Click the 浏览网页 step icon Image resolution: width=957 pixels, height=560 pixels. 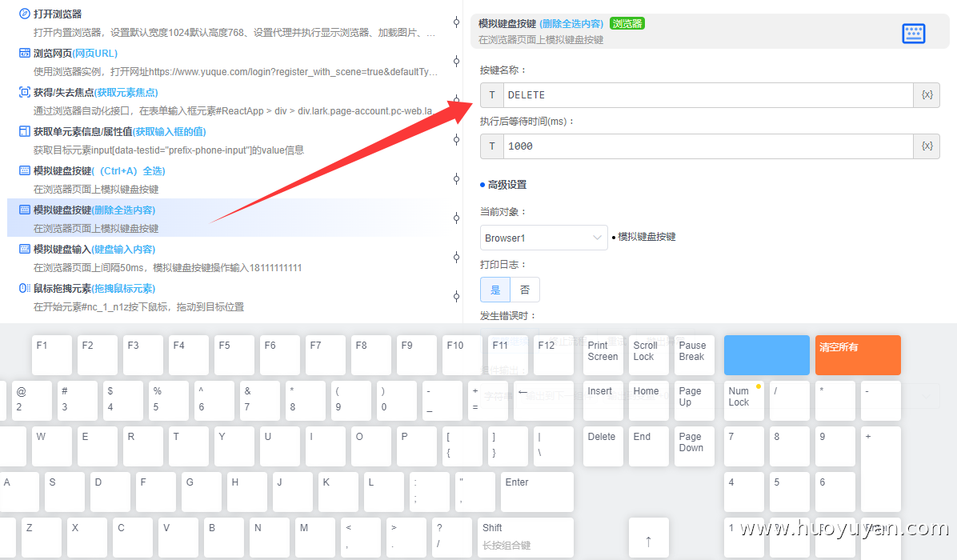25,53
